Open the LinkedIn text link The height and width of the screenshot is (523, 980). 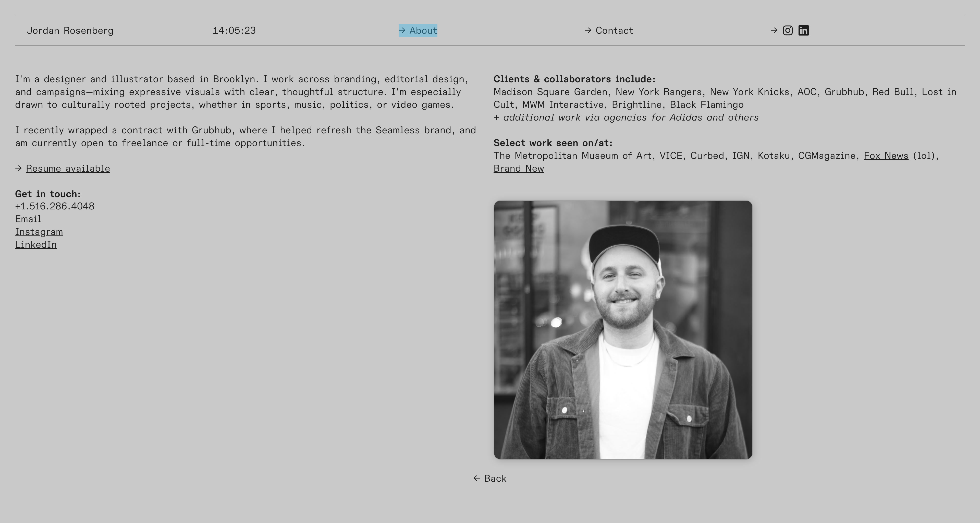click(x=36, y=245)
